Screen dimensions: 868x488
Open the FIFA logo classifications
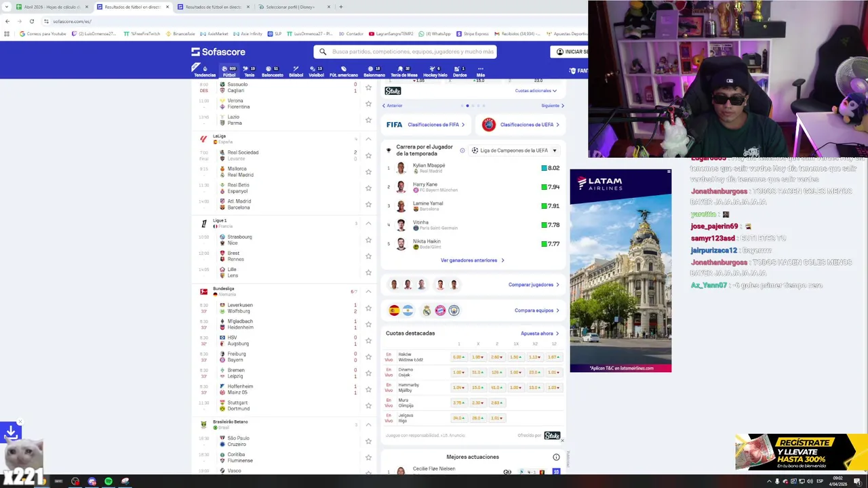394,125
